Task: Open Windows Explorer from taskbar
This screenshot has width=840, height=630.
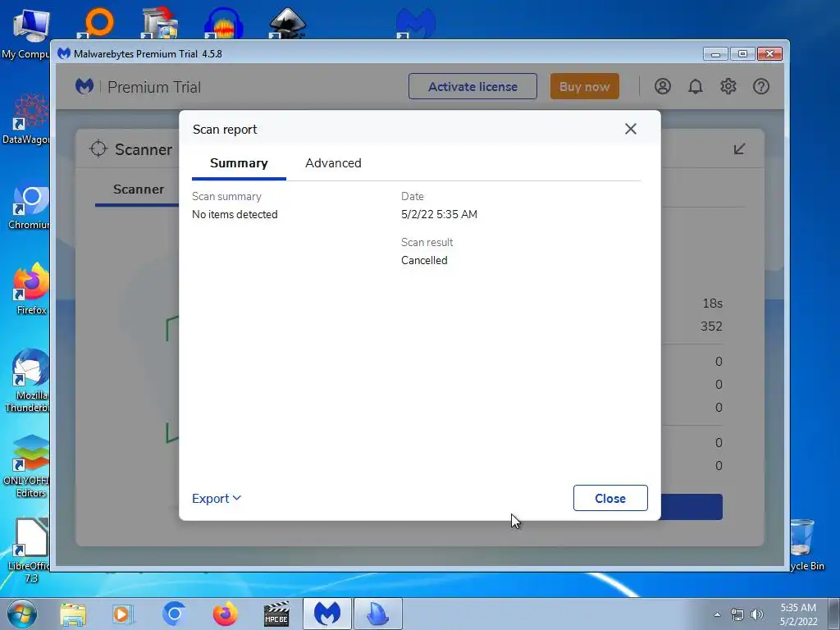Action: coord(73,614)
